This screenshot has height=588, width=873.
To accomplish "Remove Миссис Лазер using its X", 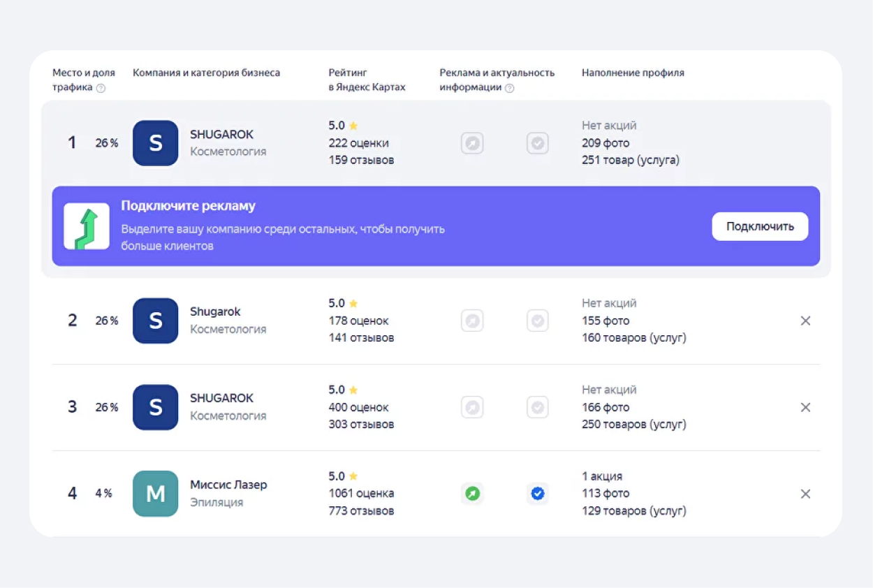I will pyautogui.click(x=805, y=494).
